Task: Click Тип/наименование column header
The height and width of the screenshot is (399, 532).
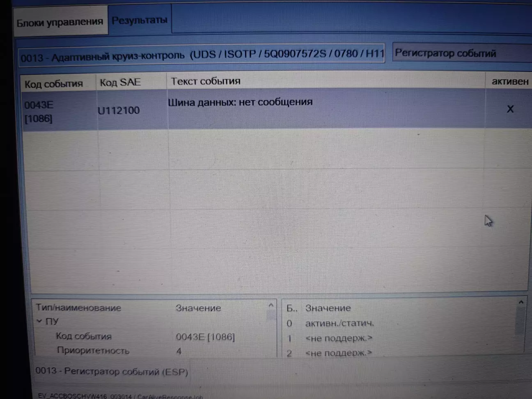Action: pos(78,307)
